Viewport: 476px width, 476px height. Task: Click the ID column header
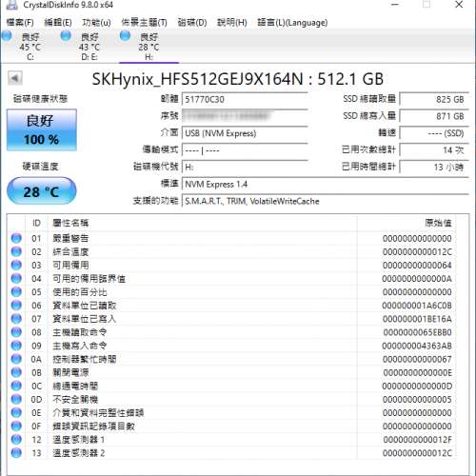[36, 223]
